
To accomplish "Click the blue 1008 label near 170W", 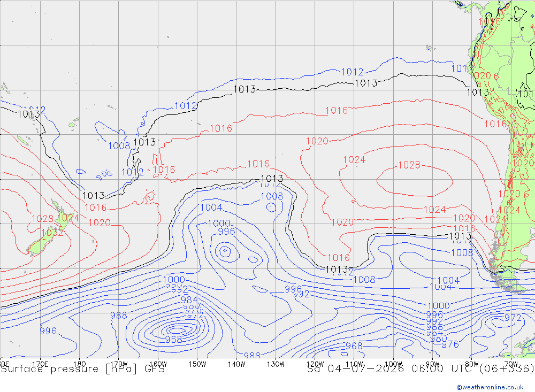I will tap(119, 146).
